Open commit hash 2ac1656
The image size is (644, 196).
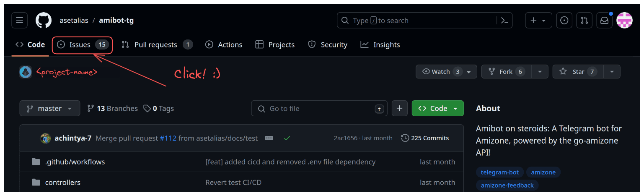[x=345, y=138]
